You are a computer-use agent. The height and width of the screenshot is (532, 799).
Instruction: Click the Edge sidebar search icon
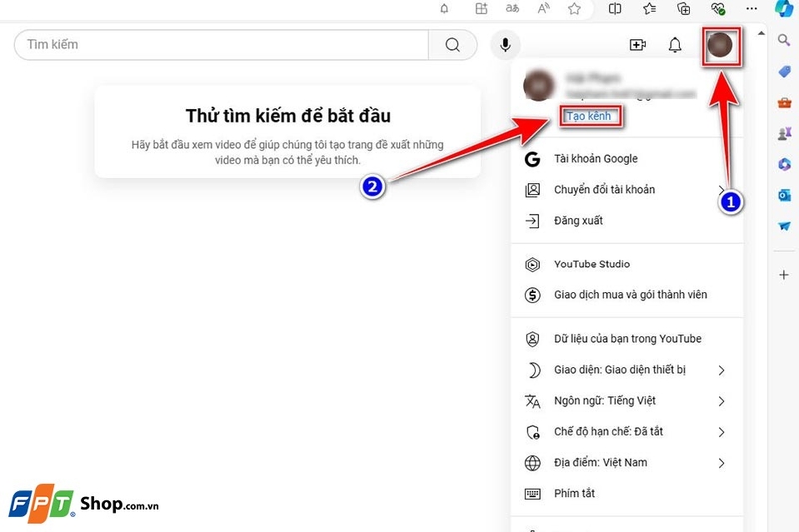pyautogui.click(x=784, y=40)
